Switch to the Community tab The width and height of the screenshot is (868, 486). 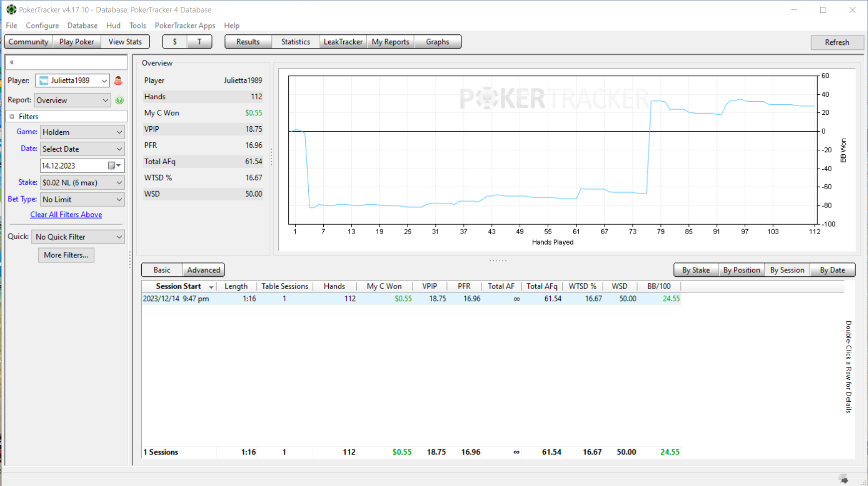coord(28,42)
